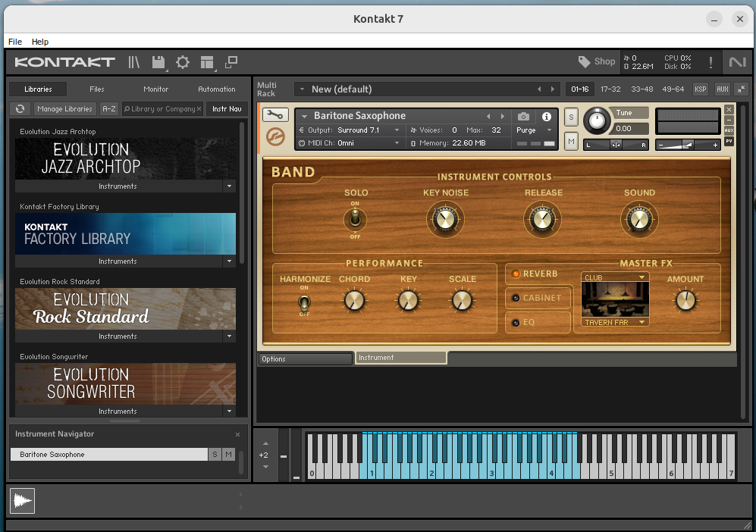Toggle the REVERB effect on or off

pyautogui.click(x=516, y=274)
